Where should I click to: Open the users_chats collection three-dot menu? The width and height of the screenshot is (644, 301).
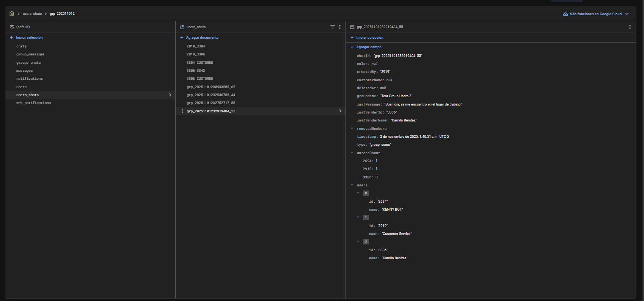click(x=340, y=27)
